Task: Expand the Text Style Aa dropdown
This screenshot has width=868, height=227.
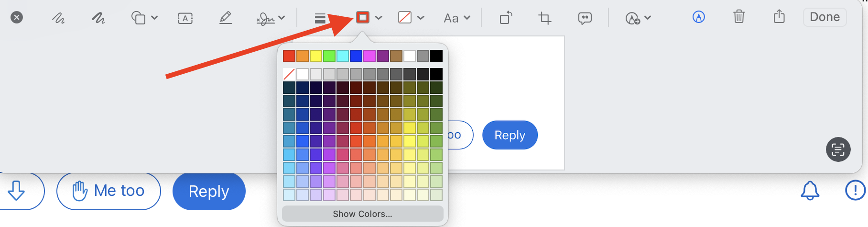Action: tap(457, 18)
